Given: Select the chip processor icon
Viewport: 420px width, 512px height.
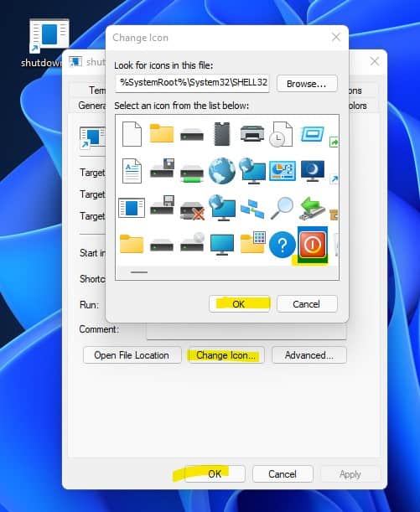Looking at the screenshot, I should (222, 133).
